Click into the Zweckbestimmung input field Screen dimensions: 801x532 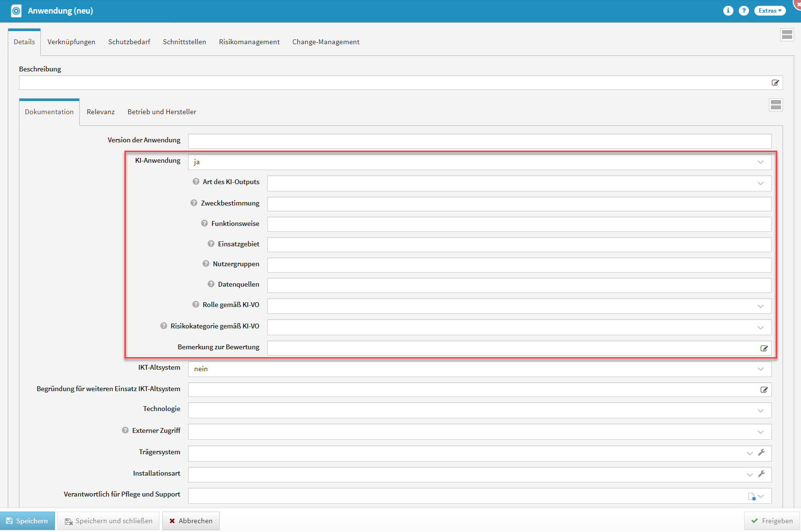click(519, 204)
